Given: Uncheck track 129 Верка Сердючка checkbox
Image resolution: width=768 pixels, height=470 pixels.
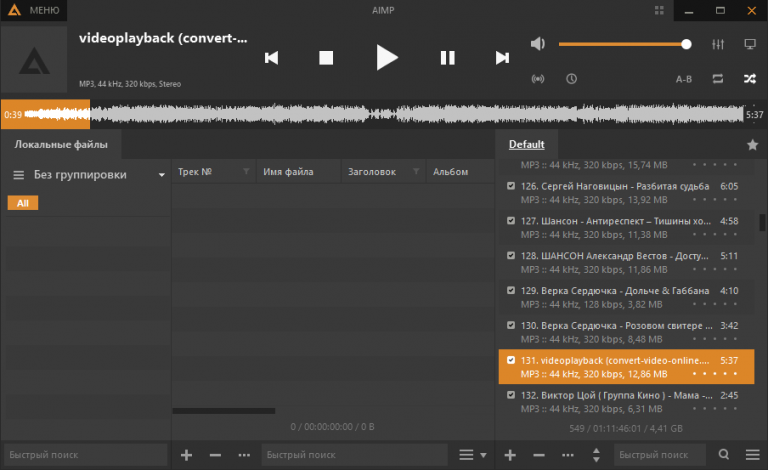Looking at the screenshot, I should [511, 290].
